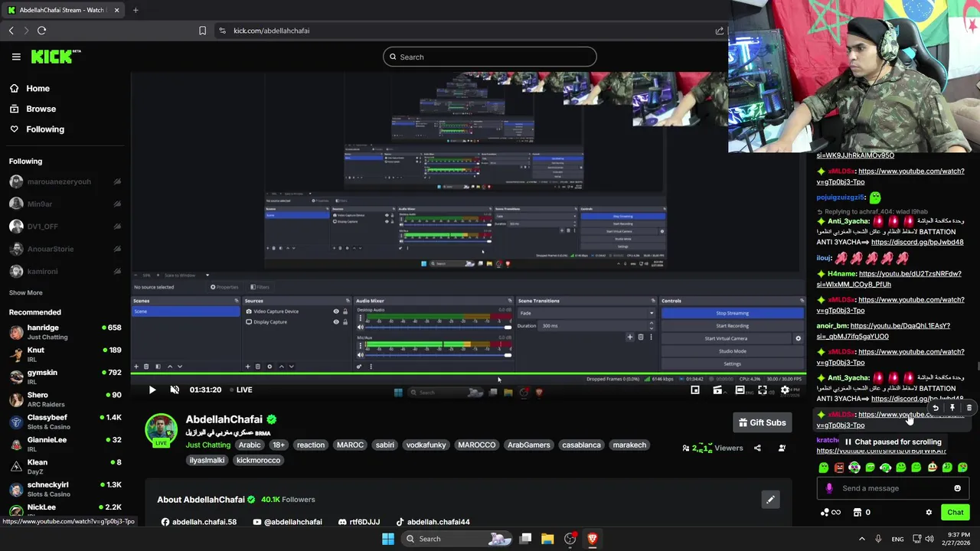980x551 pixels.
Task: Expand Show More followed channels
Action: tap(26, 292)
